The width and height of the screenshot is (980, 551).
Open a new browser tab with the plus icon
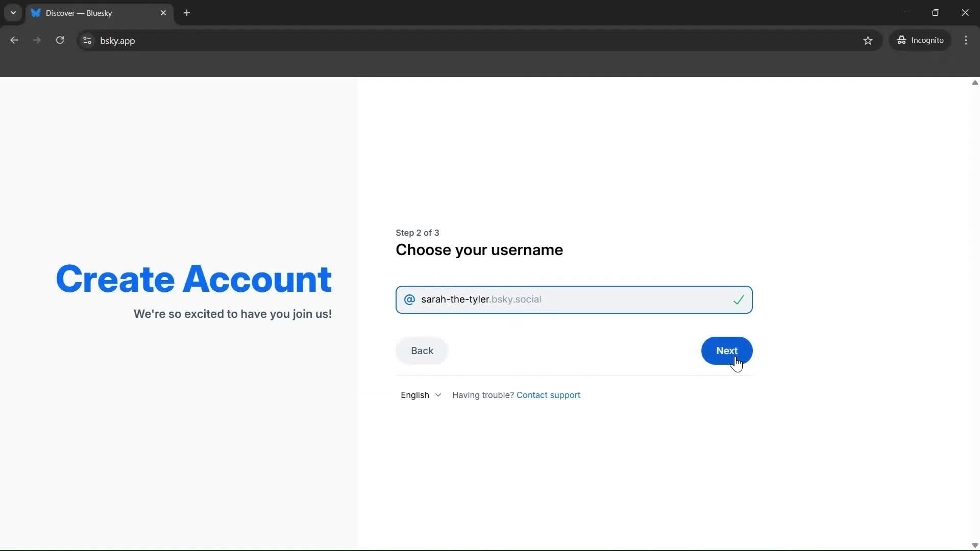187,13
